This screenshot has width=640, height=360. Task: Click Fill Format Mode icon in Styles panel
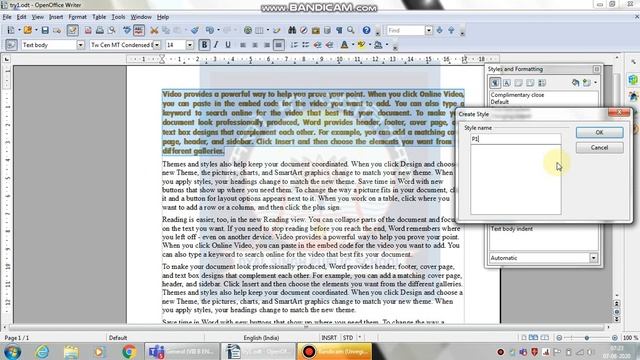point(575,83)
